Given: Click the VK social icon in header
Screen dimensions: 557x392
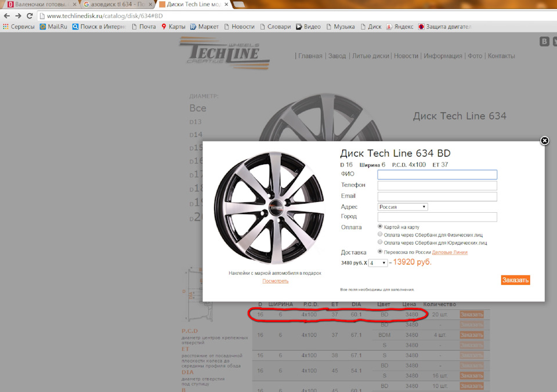Looking at the screenshot, I should pyautogui.click(x=544, y=41).
